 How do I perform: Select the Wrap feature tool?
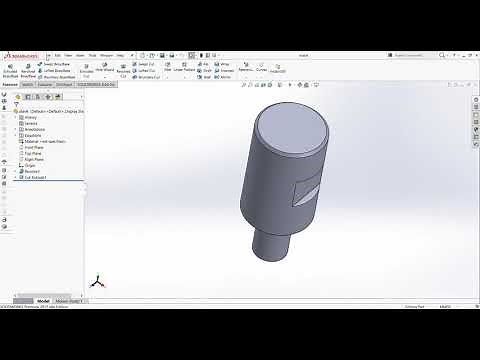(x=222, y=64)
